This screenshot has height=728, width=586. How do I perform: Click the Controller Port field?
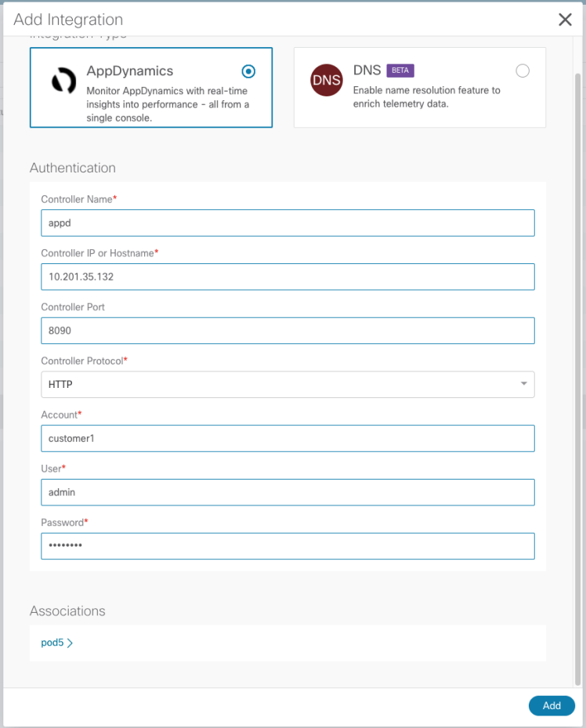[x=288, y=331]
